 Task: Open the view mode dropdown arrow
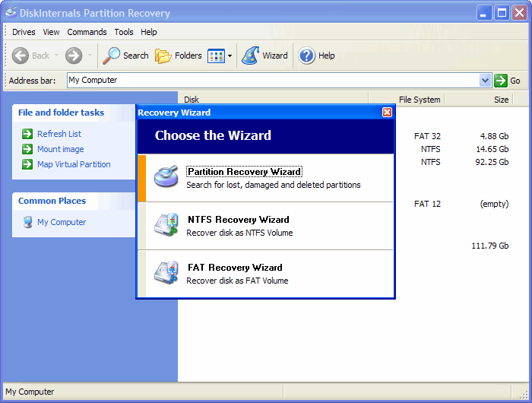[x=230, y=56]
